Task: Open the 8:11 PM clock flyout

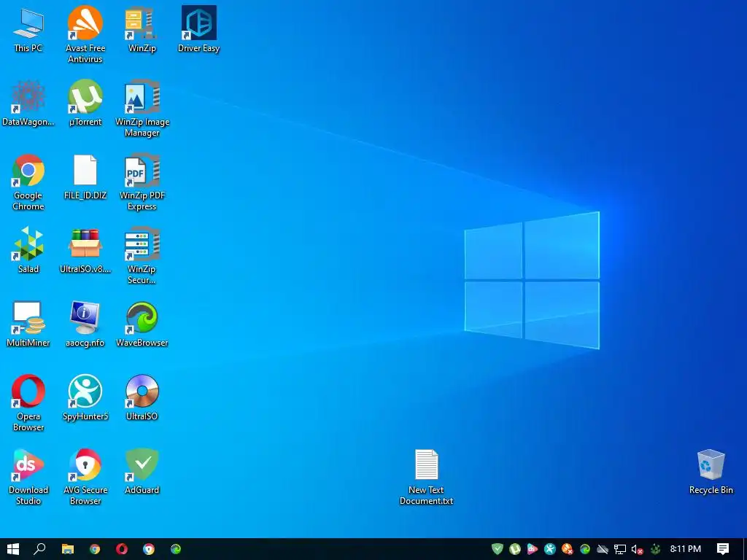Action: pos(686,549)
